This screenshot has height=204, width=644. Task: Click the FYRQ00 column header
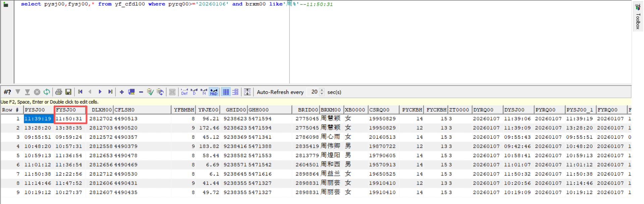(612, 110)
